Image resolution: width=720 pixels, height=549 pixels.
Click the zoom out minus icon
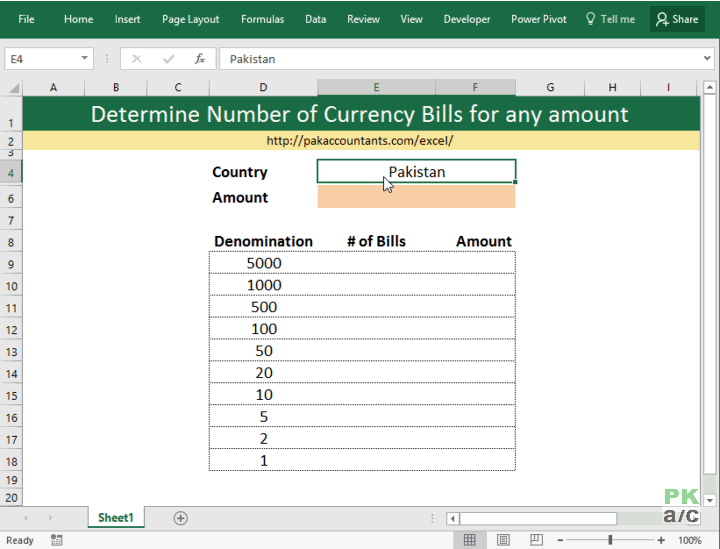(560, 540)
